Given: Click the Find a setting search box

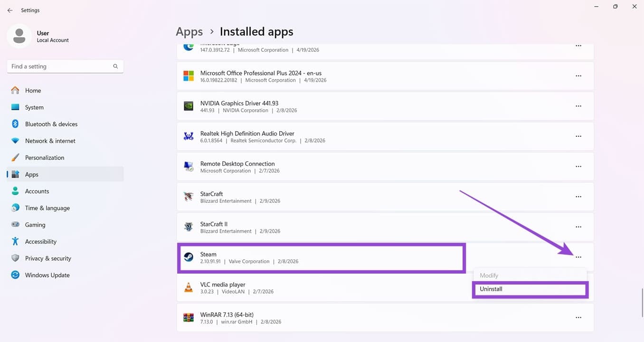Looking at the screenshot, I should [x=65, y=66].
